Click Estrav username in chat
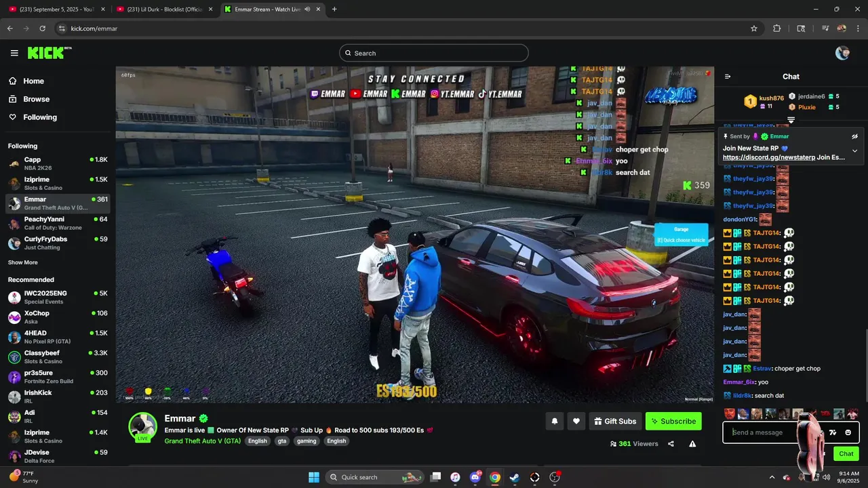The image size is (868, 488). tap(762, 369)
